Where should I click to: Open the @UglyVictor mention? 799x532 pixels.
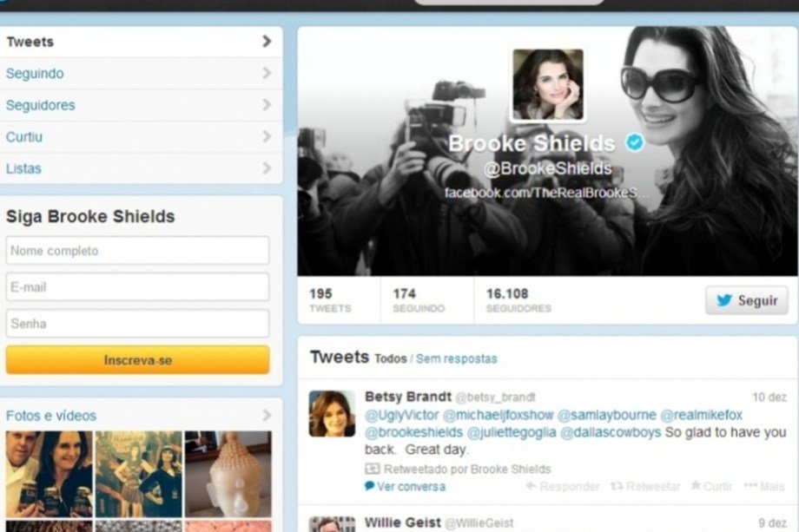click(x=401, y=416)
